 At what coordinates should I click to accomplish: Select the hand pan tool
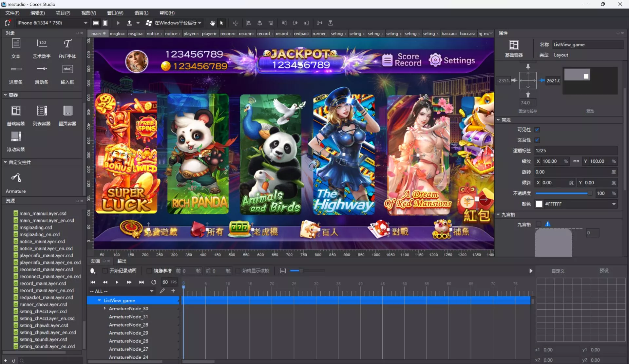213,23
